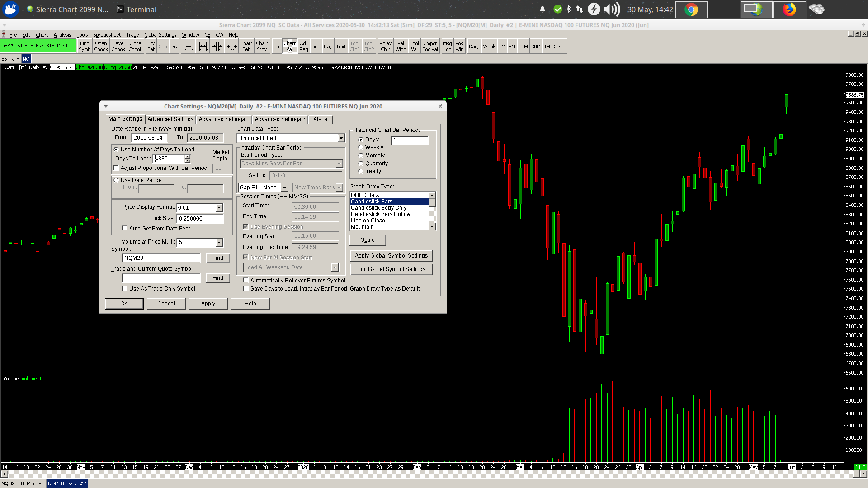The width and height of the screenshot is (868, 488).
Task: Click the Save Chartbook toolbar button
Action: pyautogui.click(x=118, y=47)
